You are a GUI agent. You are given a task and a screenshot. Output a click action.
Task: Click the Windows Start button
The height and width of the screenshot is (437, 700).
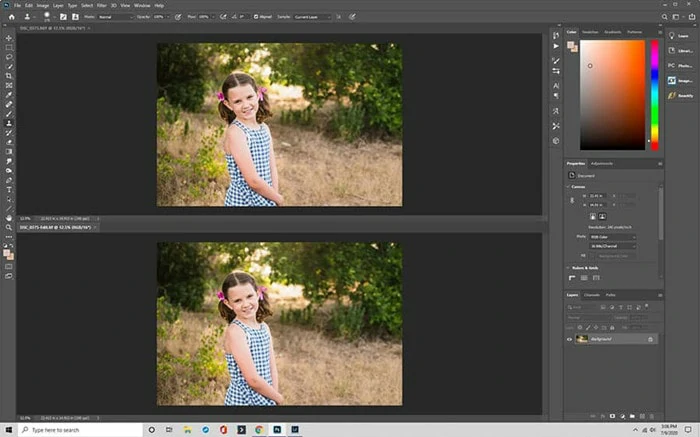(x=8, y=430)
